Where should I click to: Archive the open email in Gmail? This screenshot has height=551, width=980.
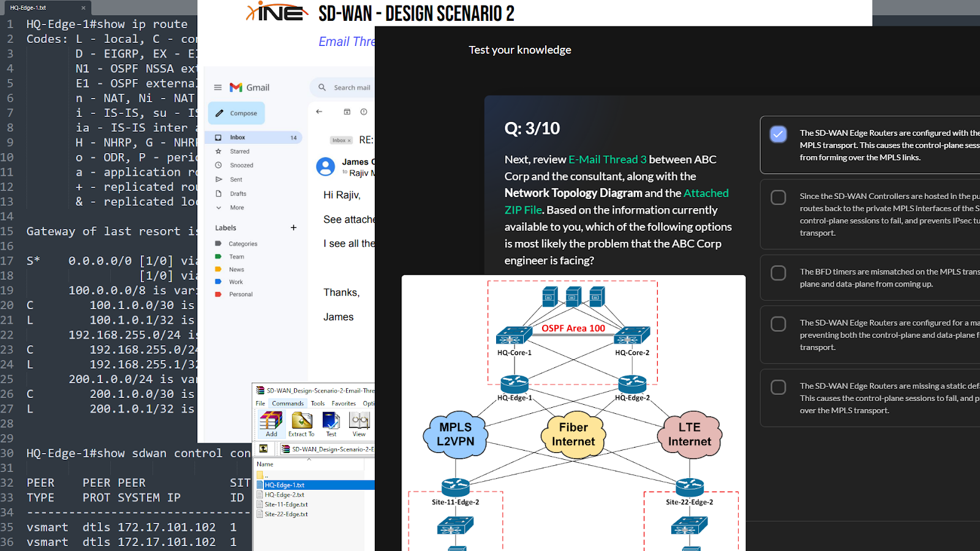click(x=347, y=111)
